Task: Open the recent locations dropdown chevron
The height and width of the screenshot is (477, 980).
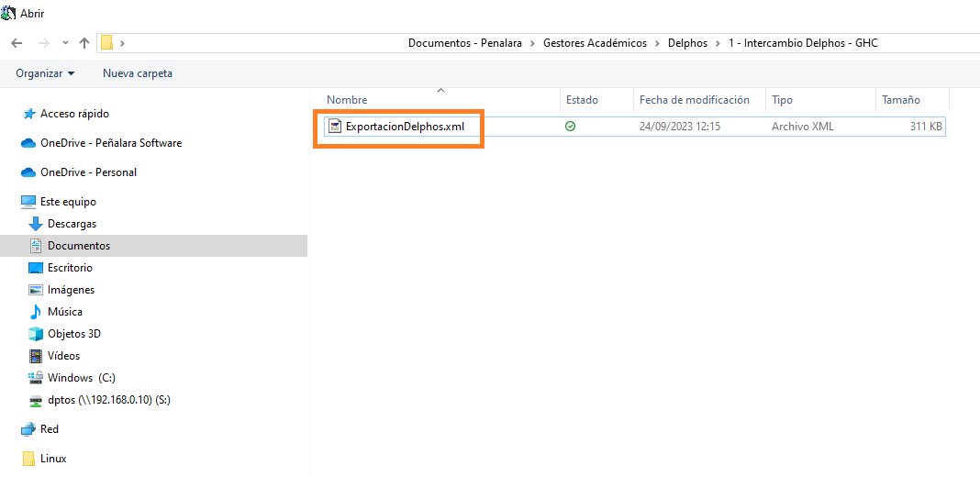Action: click(x=64, y=43)
